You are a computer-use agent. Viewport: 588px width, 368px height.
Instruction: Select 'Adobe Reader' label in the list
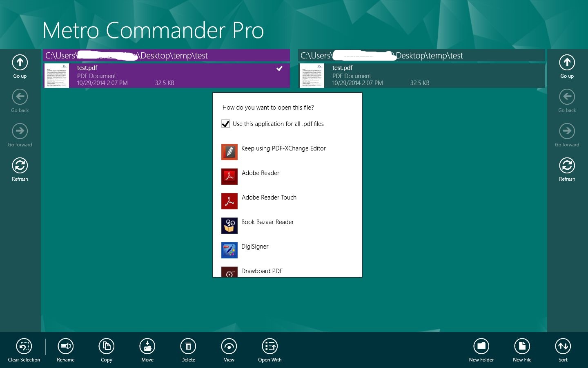(x=261, y=173)
